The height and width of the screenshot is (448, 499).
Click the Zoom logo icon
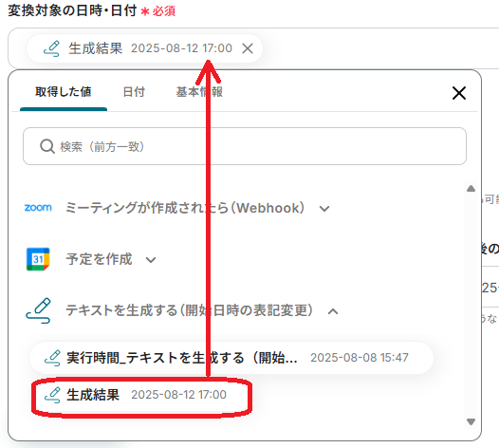38,208
